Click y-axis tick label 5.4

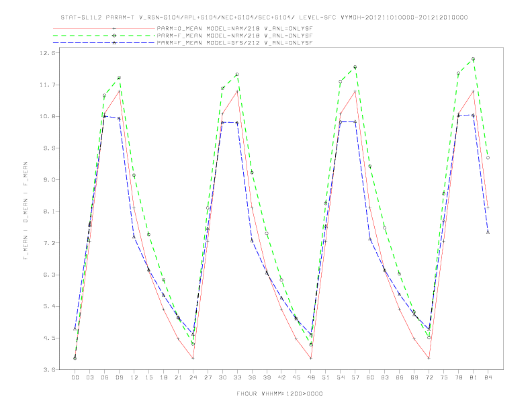click(49, 306)
